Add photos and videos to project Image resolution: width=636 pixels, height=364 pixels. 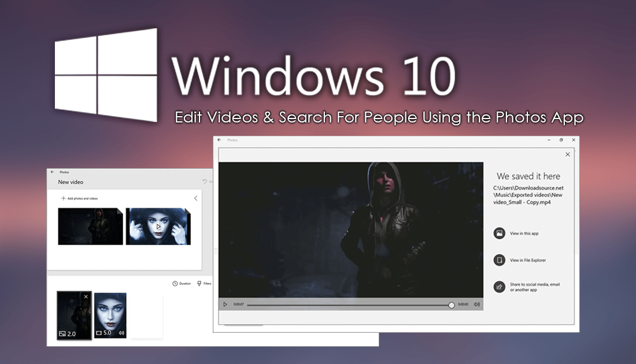coord(80,198)
